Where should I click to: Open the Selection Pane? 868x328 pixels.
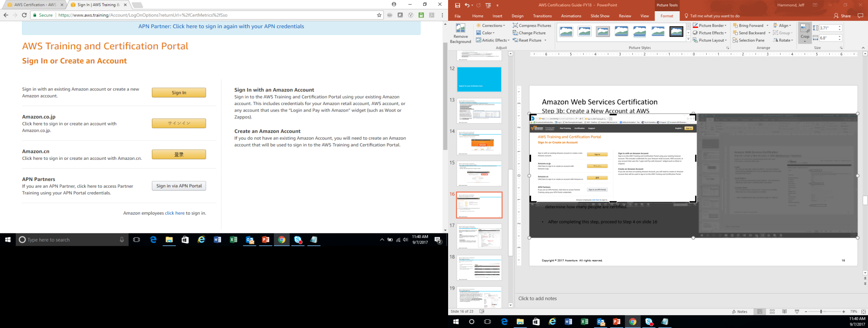(749, 40)
